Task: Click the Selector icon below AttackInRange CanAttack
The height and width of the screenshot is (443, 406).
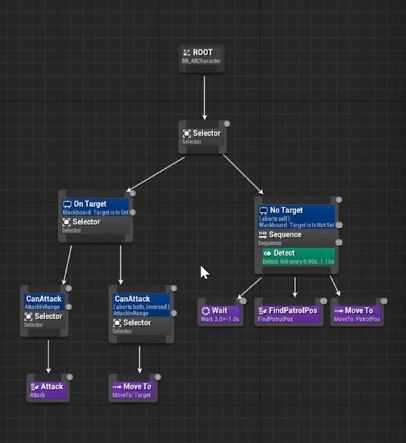Action: coord(29,316)
